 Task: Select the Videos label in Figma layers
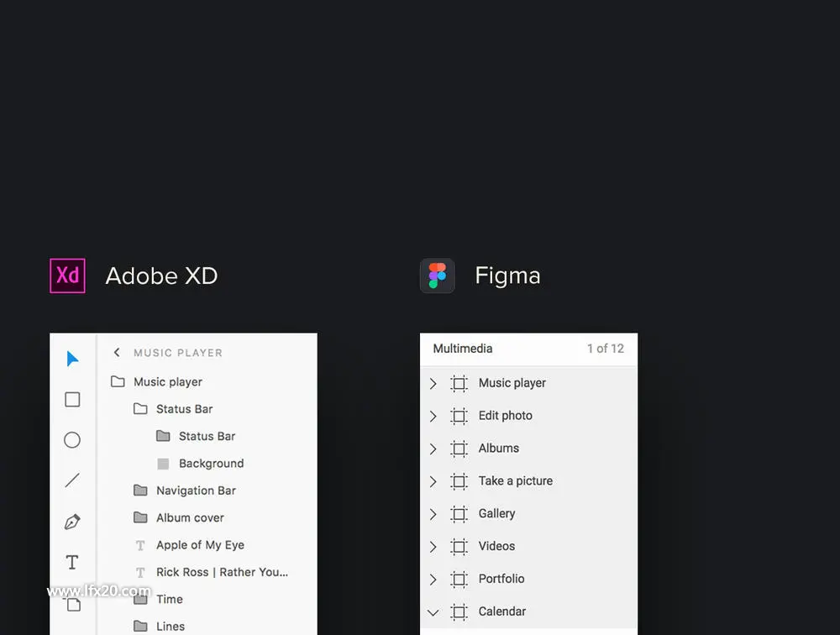coord(496,546)
